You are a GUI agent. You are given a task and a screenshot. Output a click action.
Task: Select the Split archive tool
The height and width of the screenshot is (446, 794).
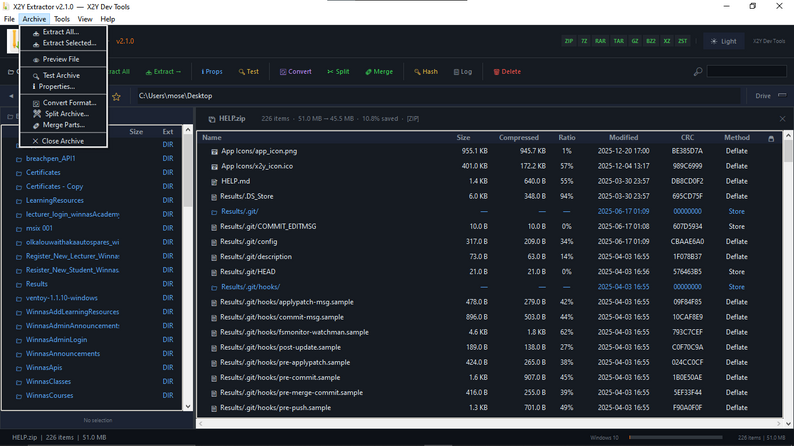(338, 72)
